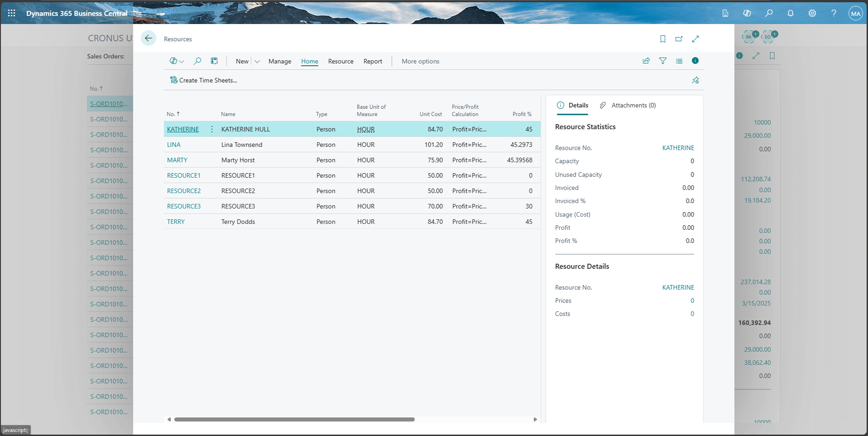Open the filter pane
Image resolution: width=868 pixels, height=436 pixels.
point(663,61)
